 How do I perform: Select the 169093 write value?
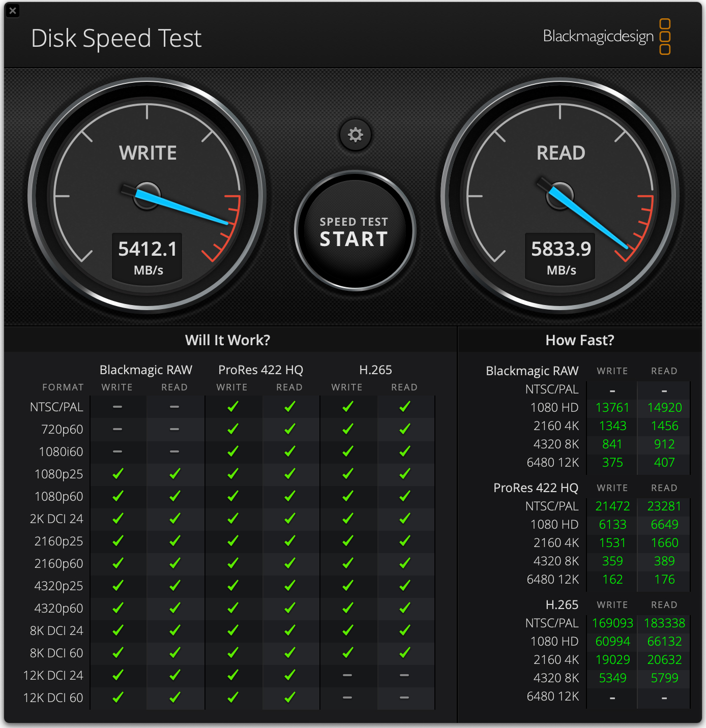coord(612,623)
